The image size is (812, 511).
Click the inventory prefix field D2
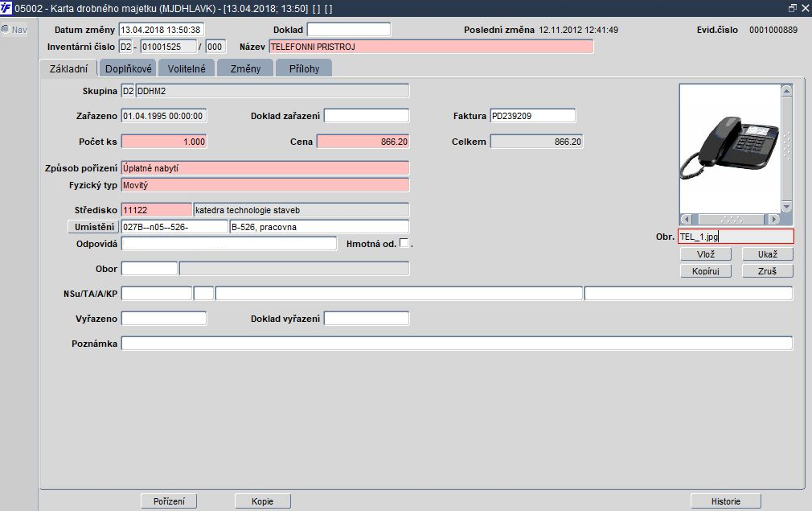pos(126,47)
